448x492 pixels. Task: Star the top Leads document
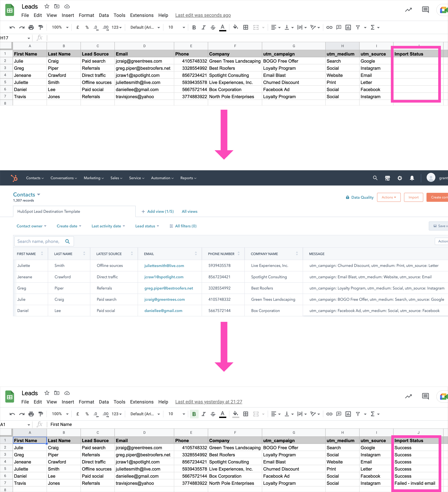click(47, 6)
